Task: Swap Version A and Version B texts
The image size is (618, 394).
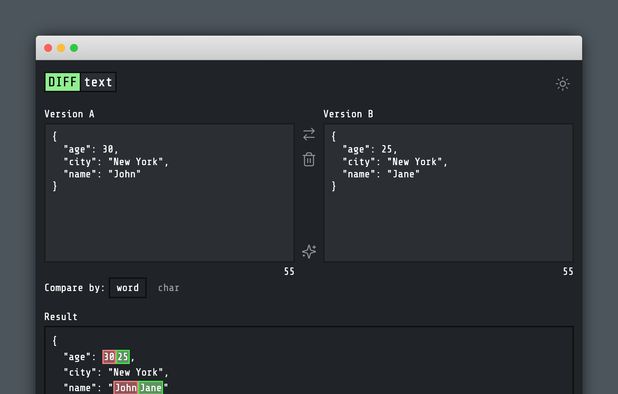Action: click(309, 134)
